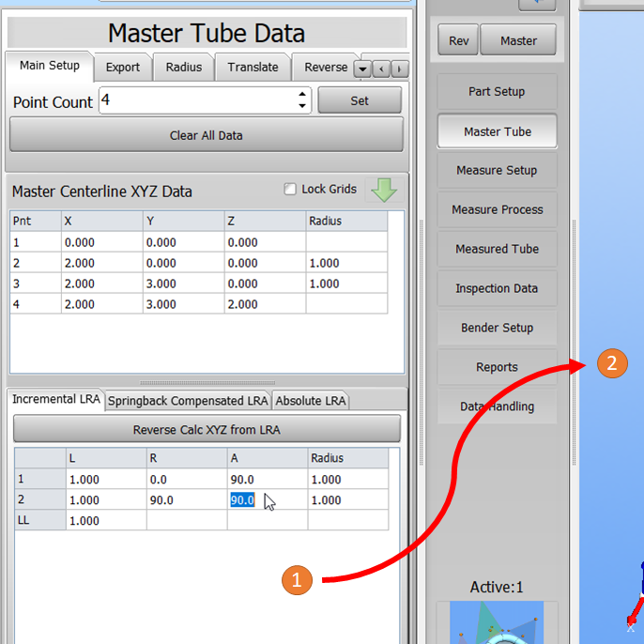Switch to the Export tab
The image size is (644, 644).
point(123,67)
